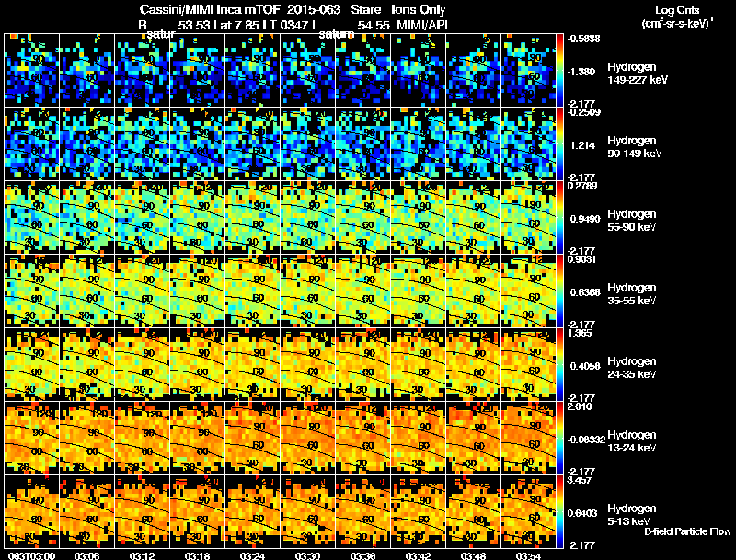
Task: Click the '03:12' time axis label
Action: [142, 556]
